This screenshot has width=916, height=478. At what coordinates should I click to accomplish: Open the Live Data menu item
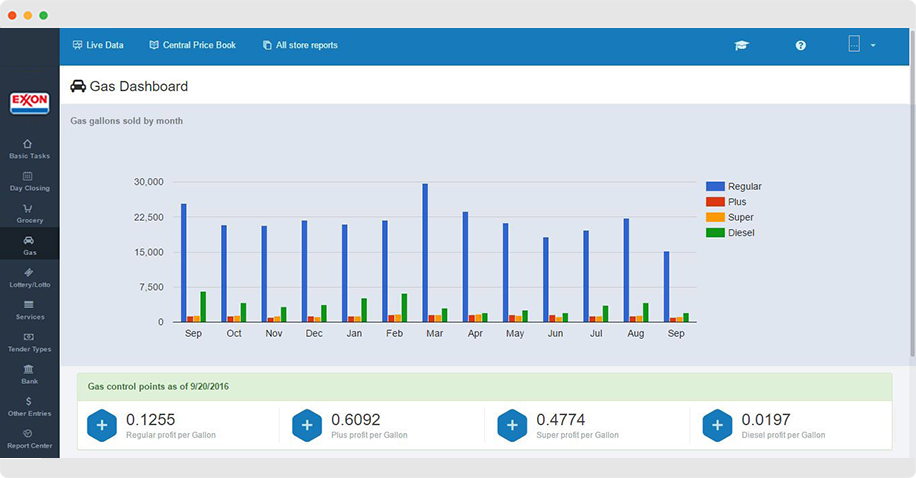98,45
